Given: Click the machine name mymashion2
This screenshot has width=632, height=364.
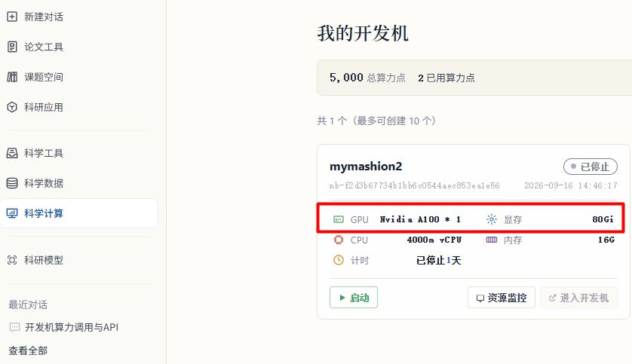Looking at the screenshot, I should coord(366,167).
